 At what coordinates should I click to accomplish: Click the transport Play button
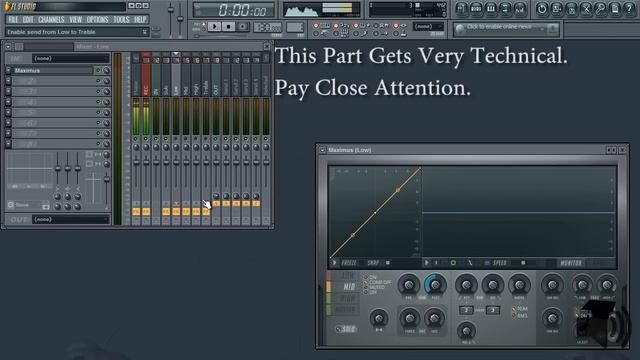[x=214, y=27]
